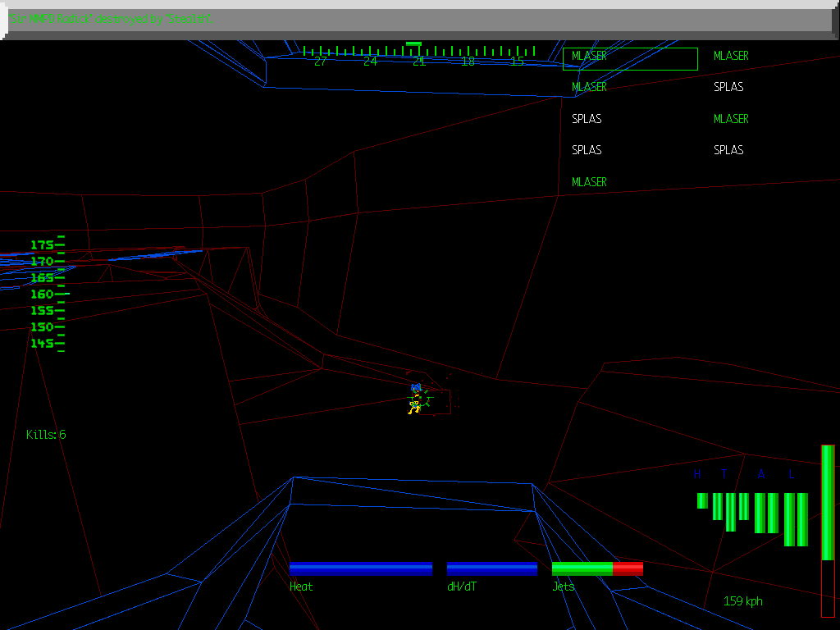This screenshot has height=630, width=840.
Task: Click the letter A armor label
Action: point(761,474)
